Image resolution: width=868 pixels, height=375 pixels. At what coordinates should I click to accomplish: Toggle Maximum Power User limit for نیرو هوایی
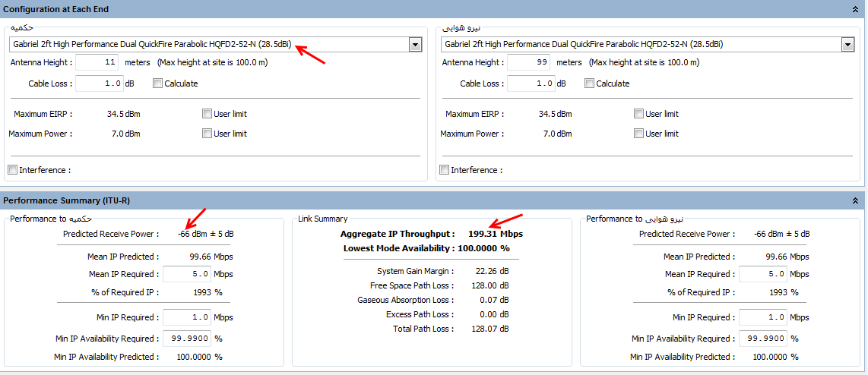(638, 134)
